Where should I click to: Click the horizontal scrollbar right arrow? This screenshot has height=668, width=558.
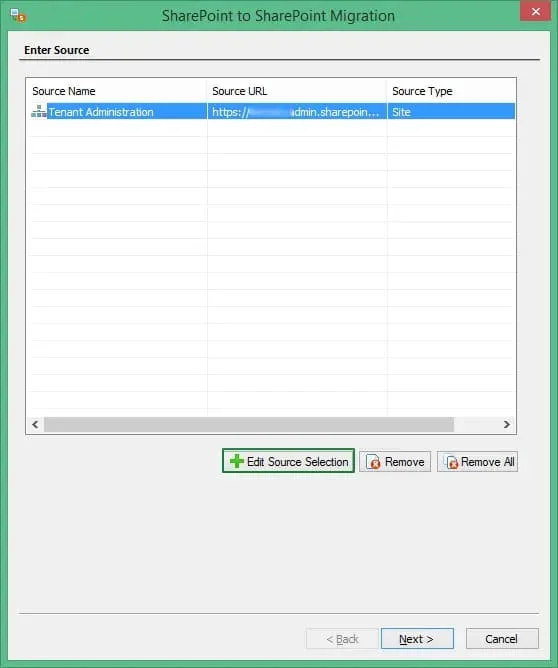click(x=506, y=424)
